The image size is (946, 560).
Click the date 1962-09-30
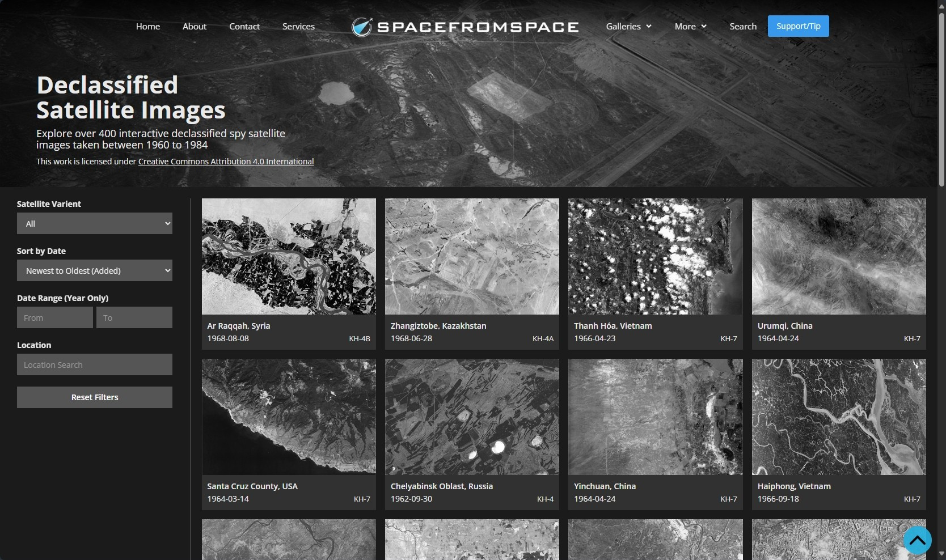click(411, 499)
